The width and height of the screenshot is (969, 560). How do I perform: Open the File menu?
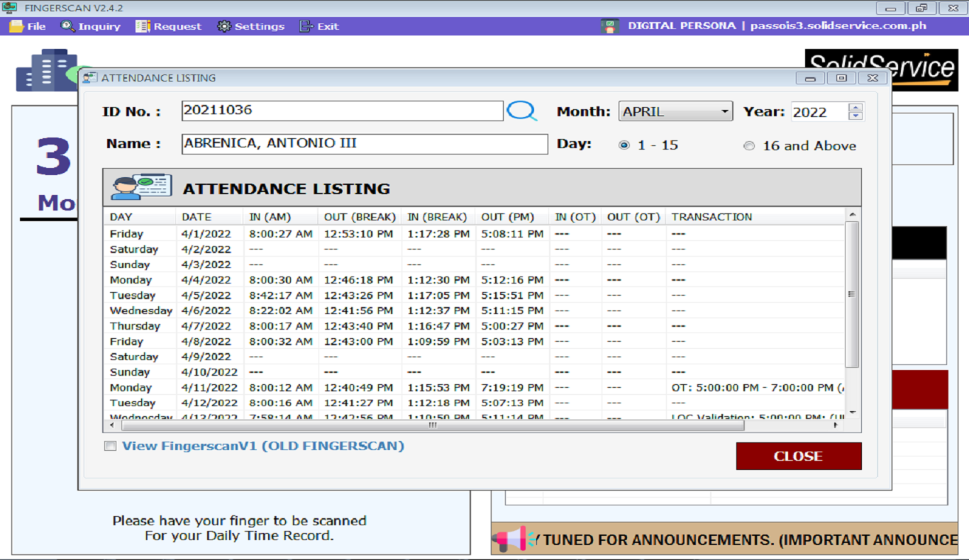click(28, 26)
